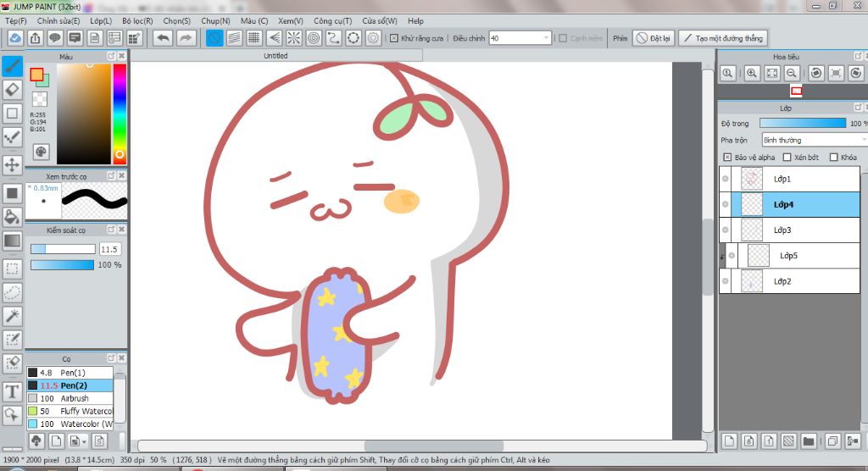Switch to Untitled canvas tab
The image size is (868, 471).
click(x=275, y=55)
